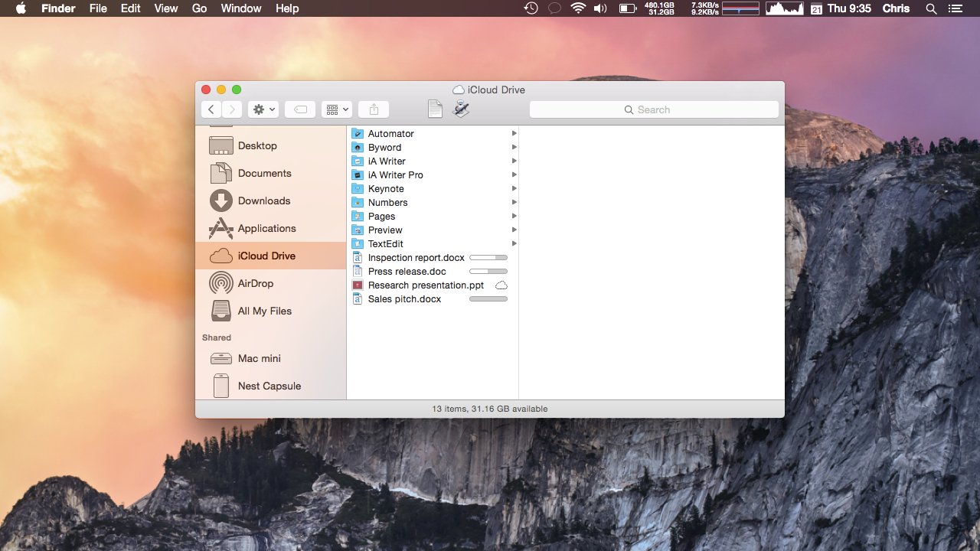Go back with the toolbar back arrow

(x=212, y=109)
